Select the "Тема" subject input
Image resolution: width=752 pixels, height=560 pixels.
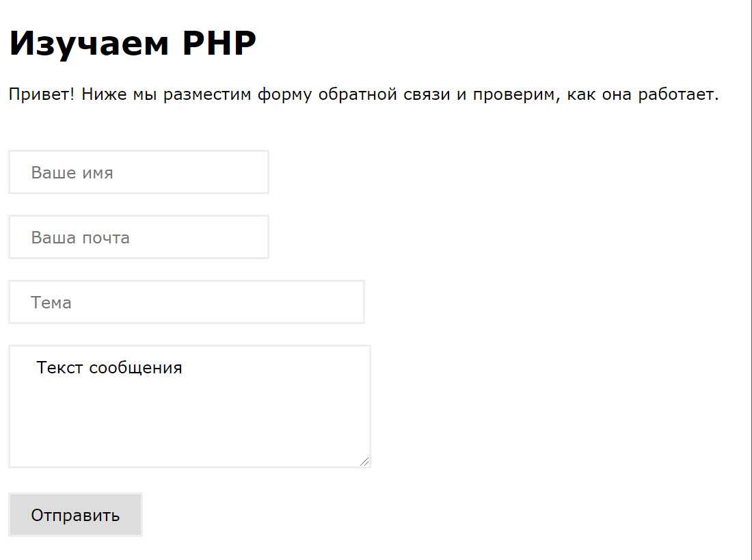186,302
